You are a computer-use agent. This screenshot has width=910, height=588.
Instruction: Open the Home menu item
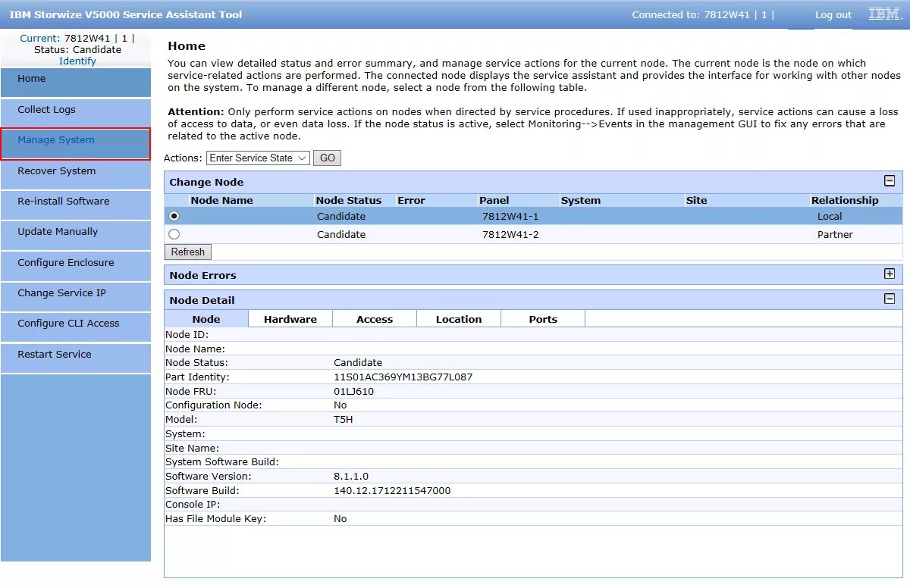tap(76, 83)
